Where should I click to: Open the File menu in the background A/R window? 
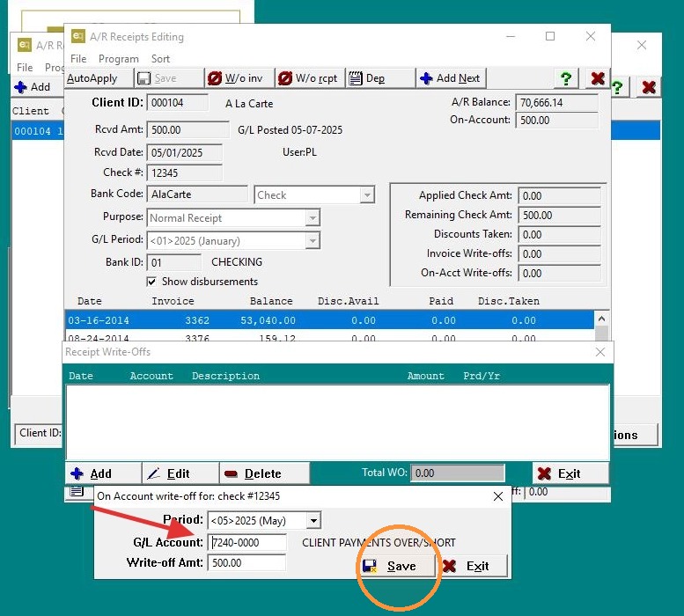[x=25, y=68]
